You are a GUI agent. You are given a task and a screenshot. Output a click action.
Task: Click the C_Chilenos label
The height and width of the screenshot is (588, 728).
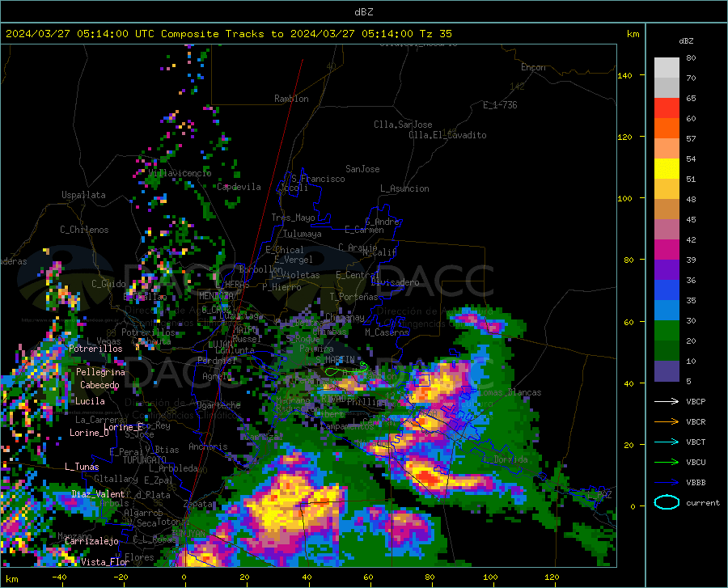(x=84, y=230)
